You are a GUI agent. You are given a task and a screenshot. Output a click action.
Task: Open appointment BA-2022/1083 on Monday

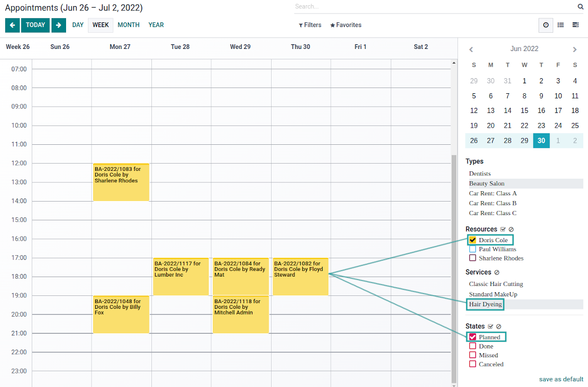click(121, 182)
